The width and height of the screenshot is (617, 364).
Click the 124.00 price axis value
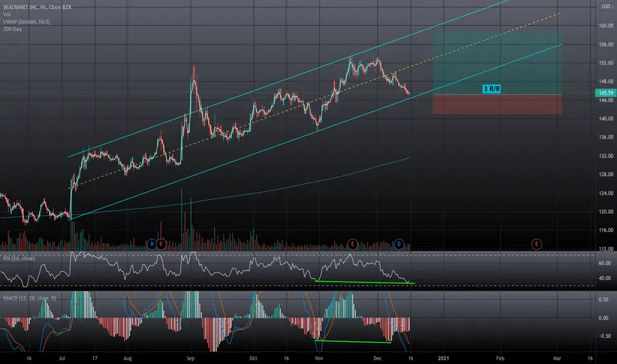[x=606, y=193]
